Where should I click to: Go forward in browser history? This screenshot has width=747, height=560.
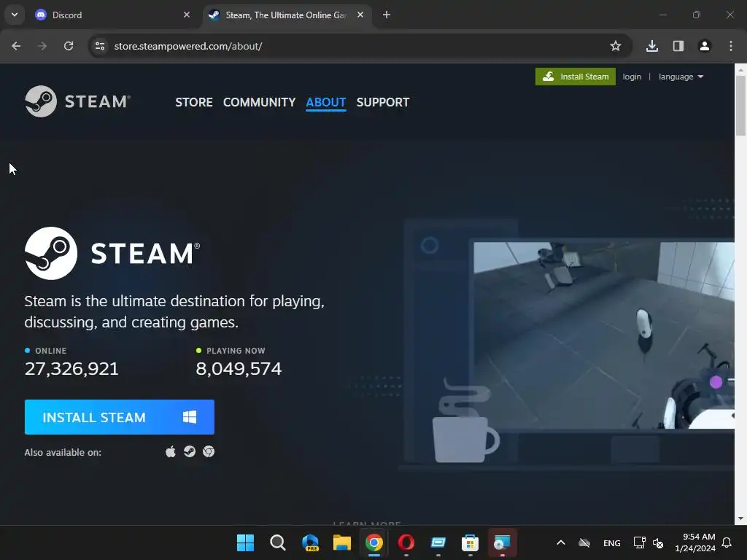(42, 46)
